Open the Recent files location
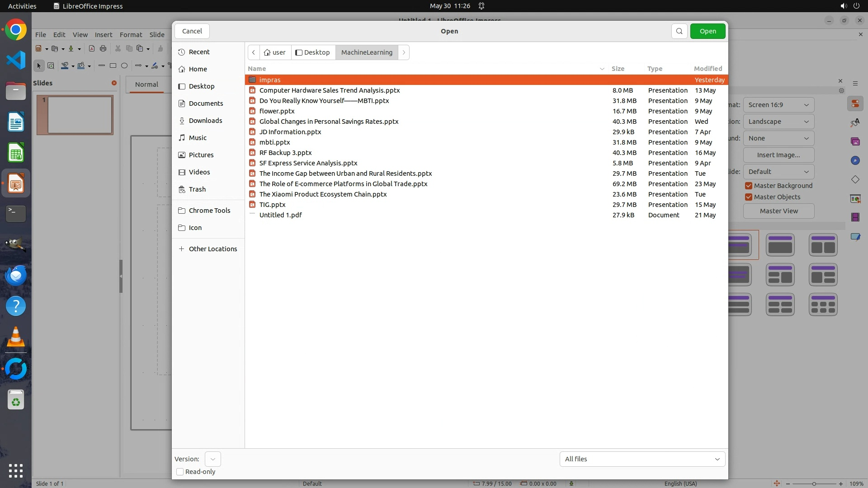This screenshot has height=488, width=868. tap(199, 52)
